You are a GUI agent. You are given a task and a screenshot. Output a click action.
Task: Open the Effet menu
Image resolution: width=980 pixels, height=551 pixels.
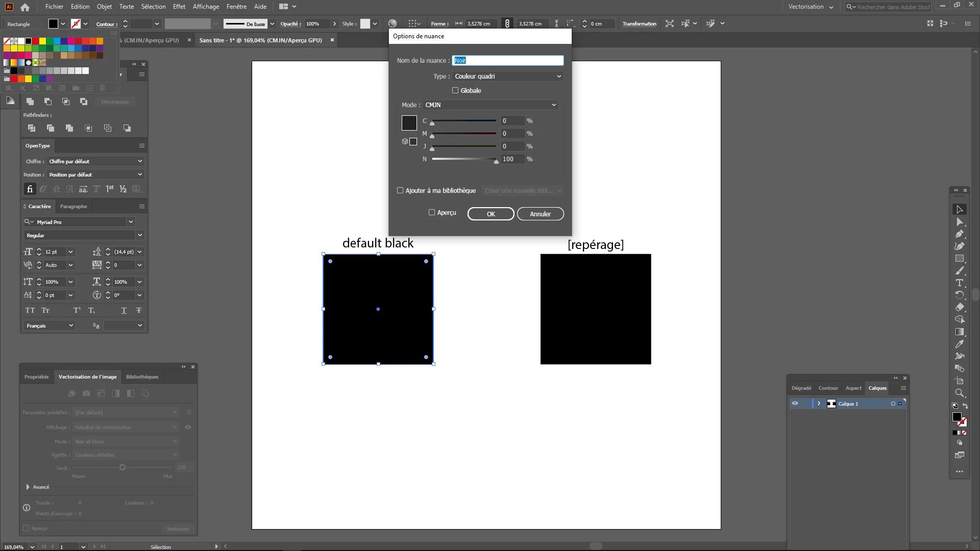tap(179, 7)
